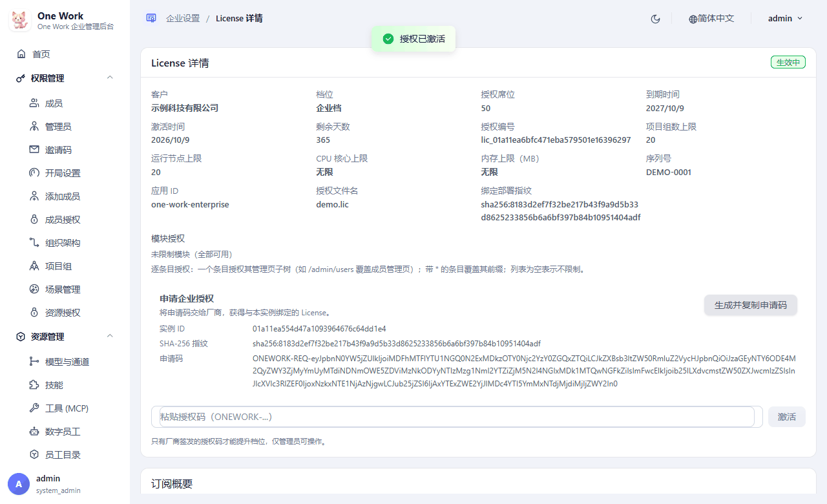Click the 技能 puzzle icon
The image size is (827, 504).
click(34, 385)
